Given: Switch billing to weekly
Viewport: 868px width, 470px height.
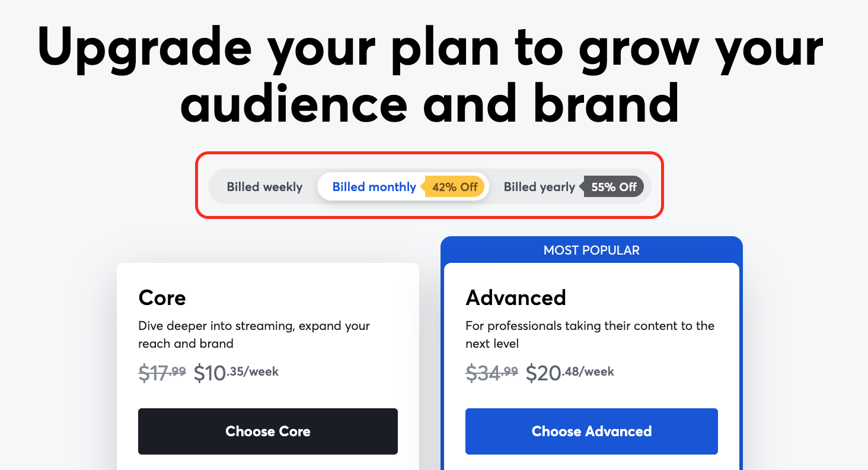Looking at the screenshot, I should [264, 187].
